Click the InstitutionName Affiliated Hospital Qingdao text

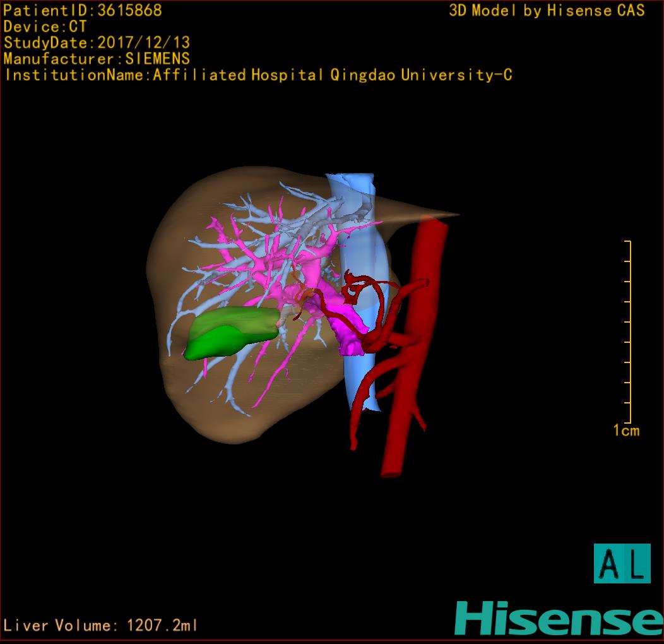258,75
